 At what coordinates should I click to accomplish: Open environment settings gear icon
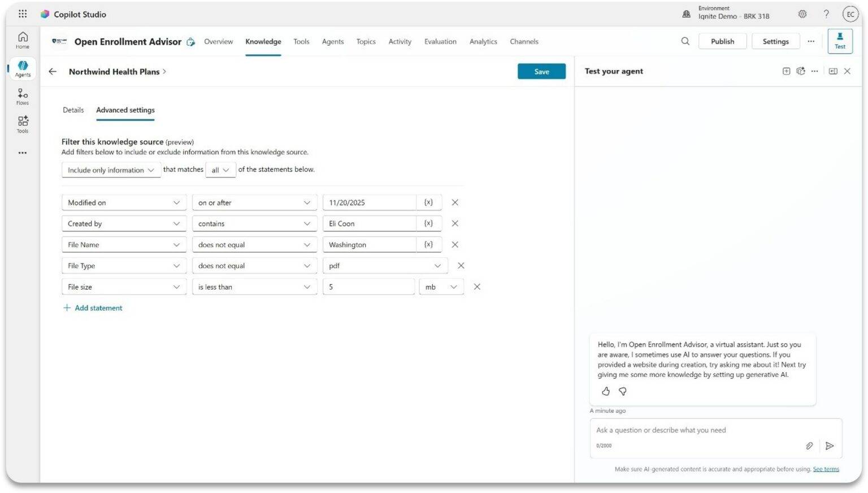(802, 14)
